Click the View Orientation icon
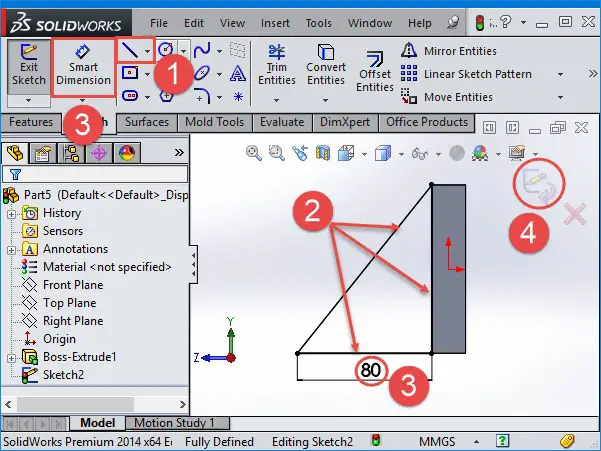 [346, 153]
